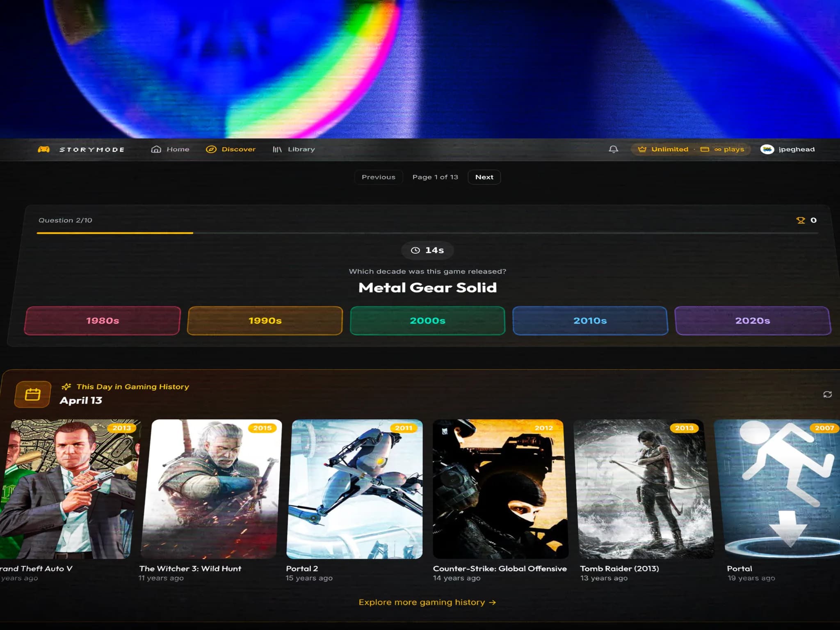840x630 pixels.
Task: Click the STORYMODE wordmark
Action: coord(92,150)
